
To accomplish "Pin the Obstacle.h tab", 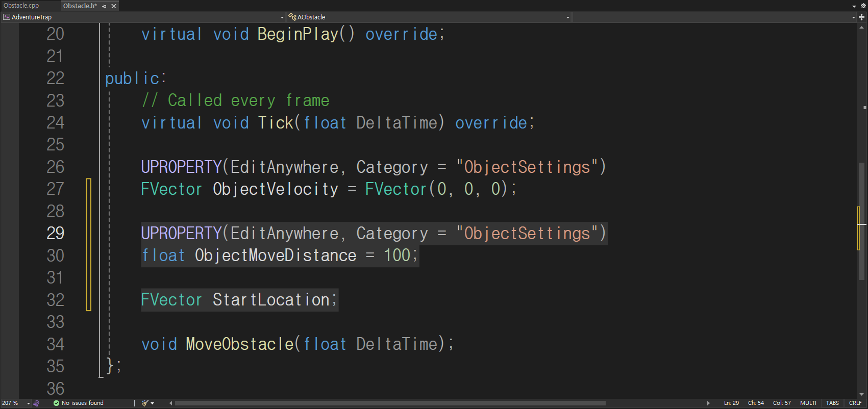I will coord(104,6).
